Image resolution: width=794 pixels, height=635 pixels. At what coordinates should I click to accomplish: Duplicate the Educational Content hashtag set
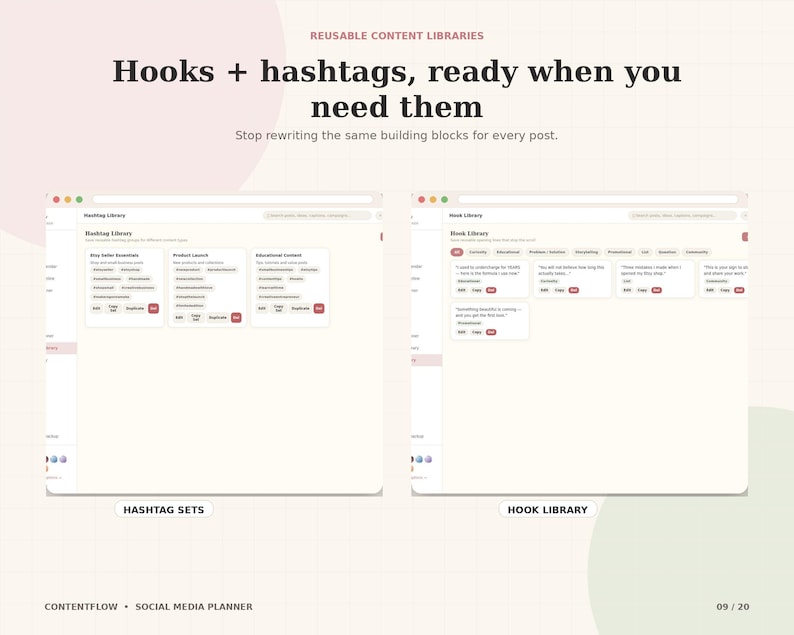(300, 308)
